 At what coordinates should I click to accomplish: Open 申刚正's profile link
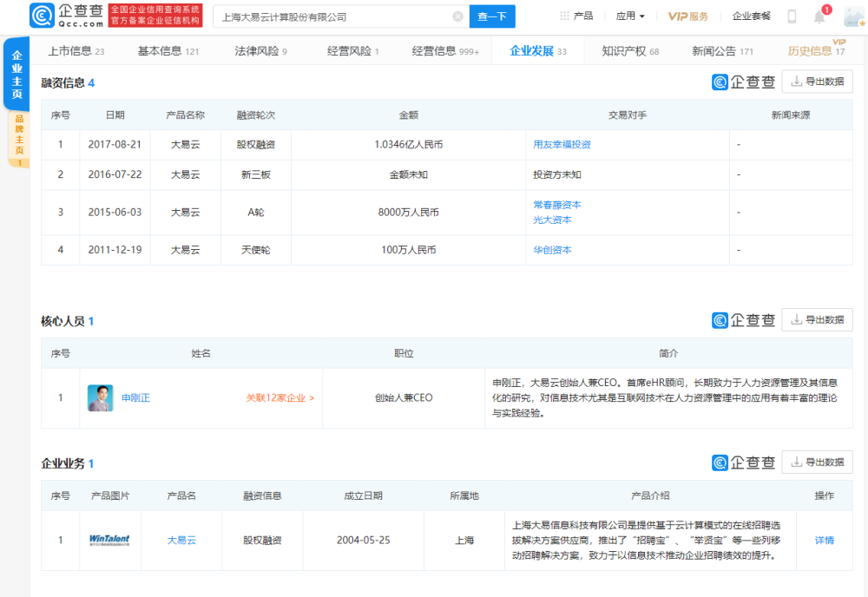click(x=135, y=397)
